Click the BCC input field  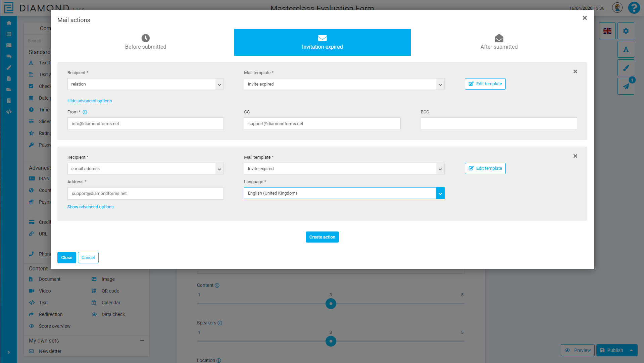pyautogui.click(x=499, y=124)
